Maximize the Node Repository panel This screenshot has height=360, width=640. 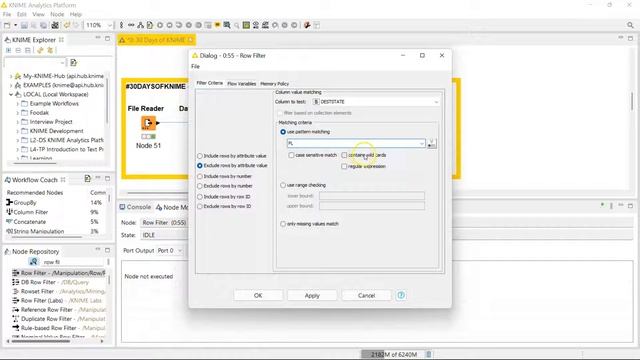(107, 250)
